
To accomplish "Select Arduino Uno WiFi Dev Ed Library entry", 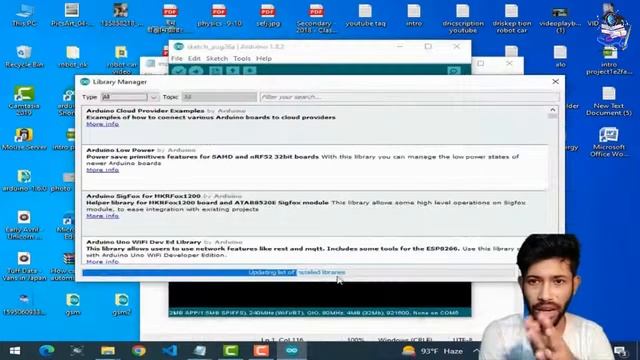I will (x=314, y=251).
